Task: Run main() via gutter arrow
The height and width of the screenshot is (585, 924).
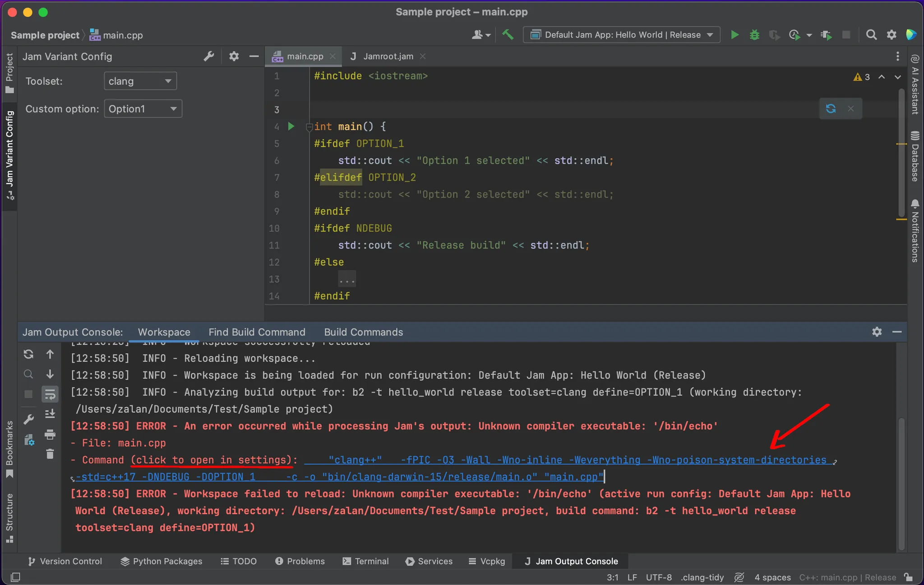Action: click(x=291, y=126)
